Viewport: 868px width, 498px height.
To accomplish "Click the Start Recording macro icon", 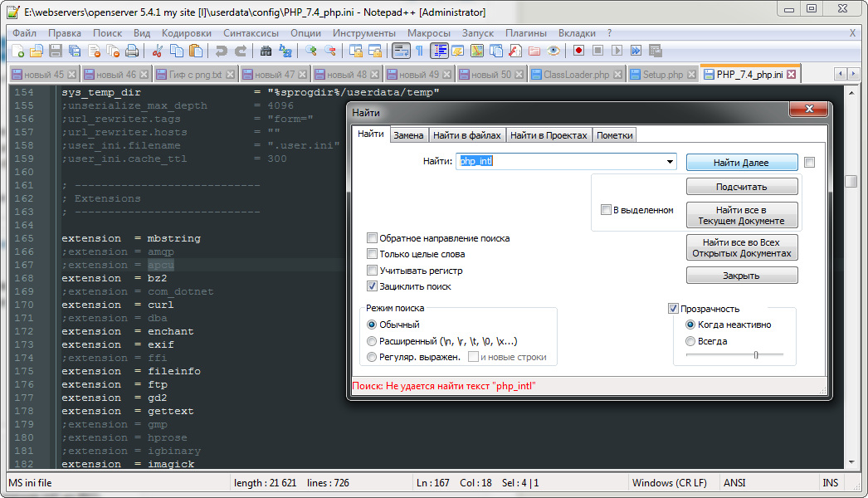I will 578,51.
